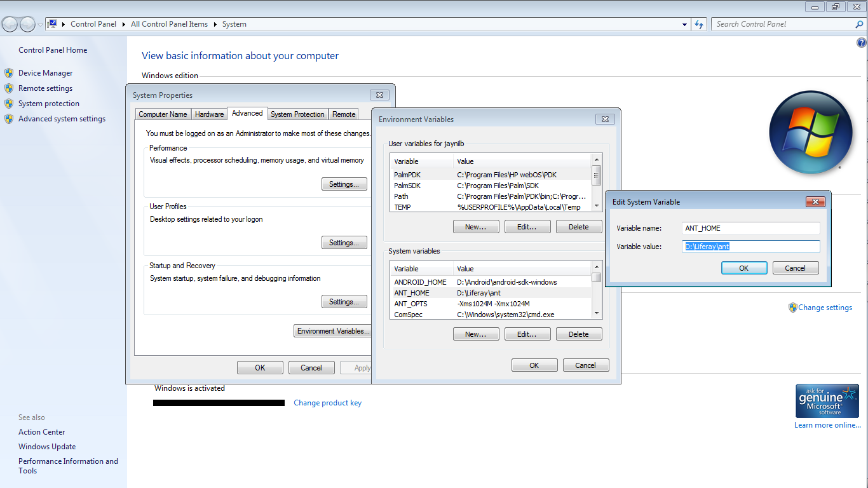This screenshot has width=868, height=488.
Task: Open Help via the blue question mark
Action: [862, 43]
